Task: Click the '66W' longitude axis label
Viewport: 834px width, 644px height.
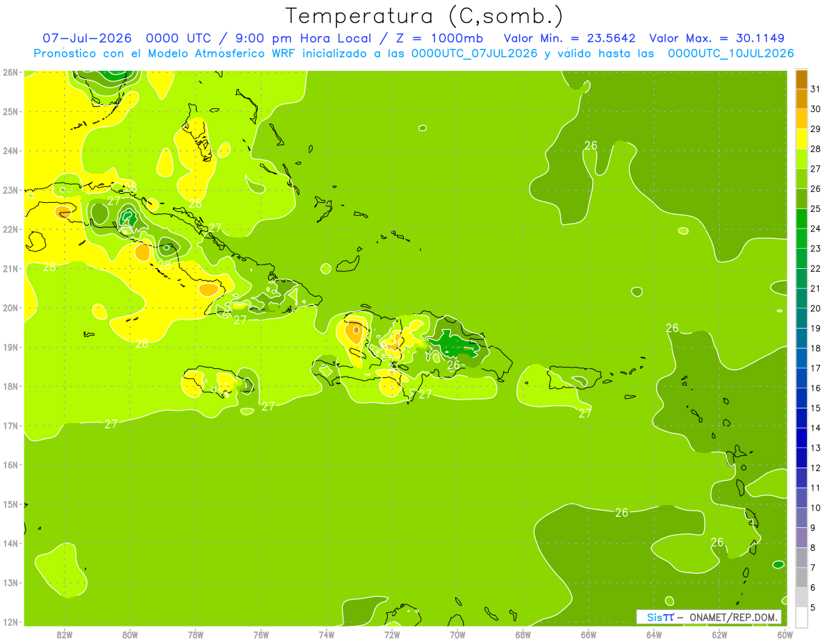Action: [x=589, y=634]
